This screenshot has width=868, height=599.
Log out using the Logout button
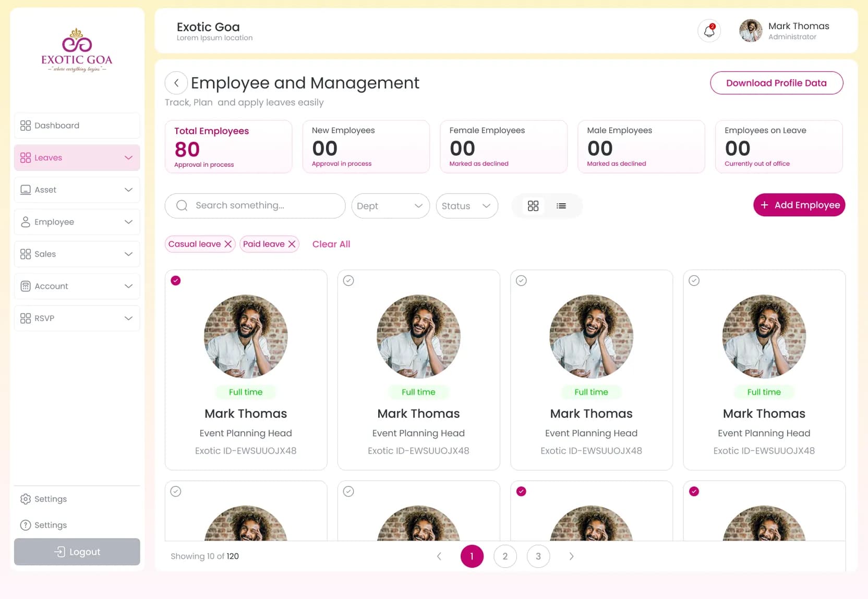77,552
